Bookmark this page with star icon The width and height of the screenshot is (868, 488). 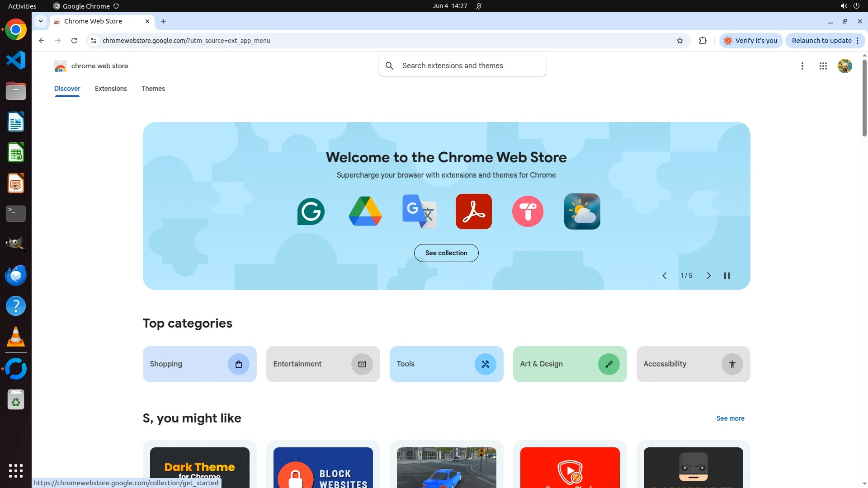pos(679,41)
